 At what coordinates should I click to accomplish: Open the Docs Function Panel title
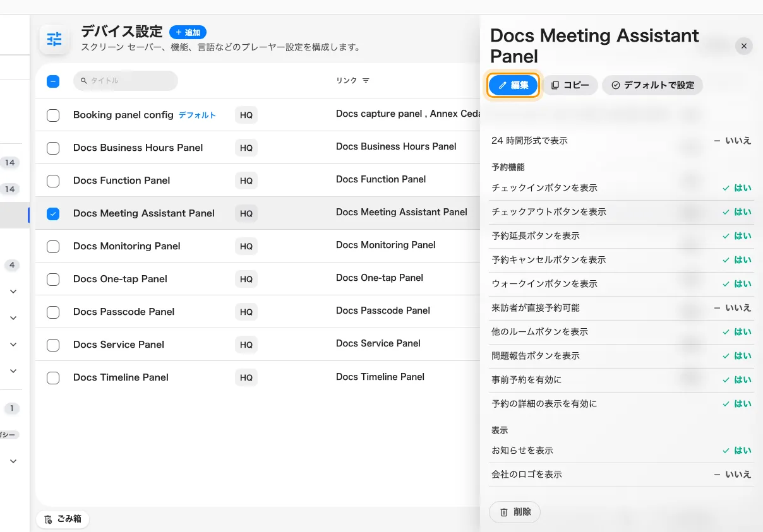click(x=121, y=180)
